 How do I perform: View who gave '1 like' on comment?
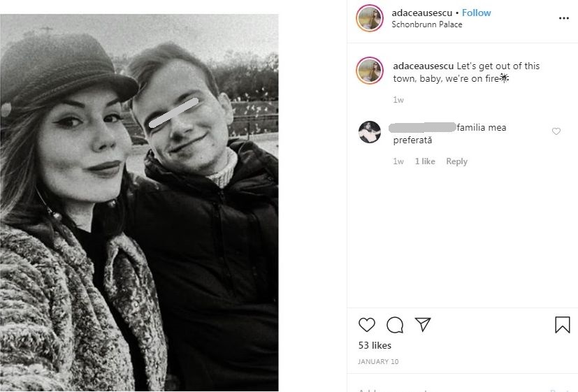425,161
